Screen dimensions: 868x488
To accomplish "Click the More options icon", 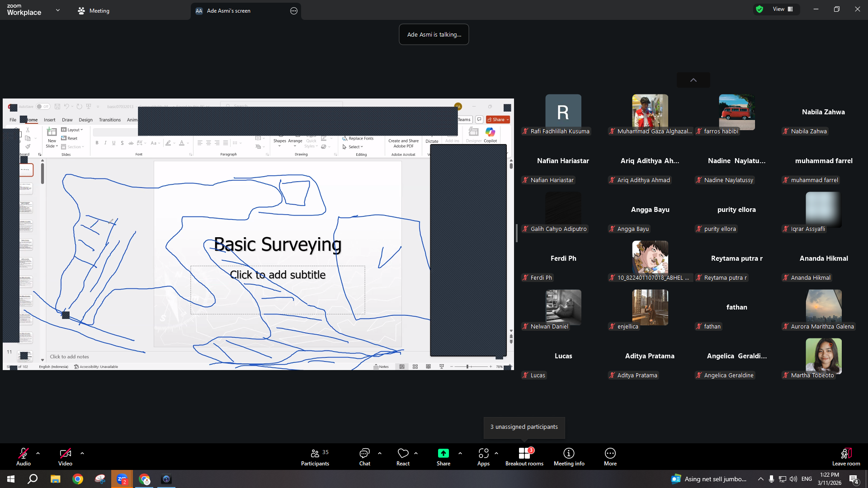I will point(610,453).
